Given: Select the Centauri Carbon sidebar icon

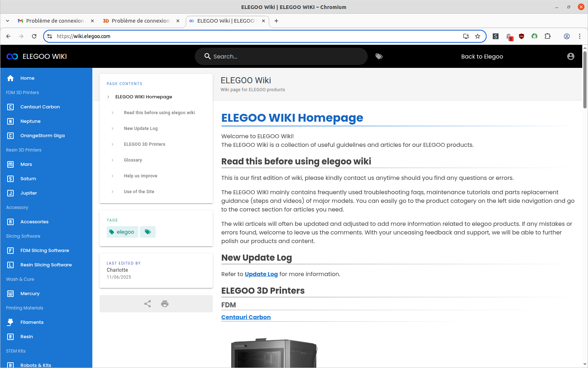Looking at the screenshot, I should click(x=10, y=107).
